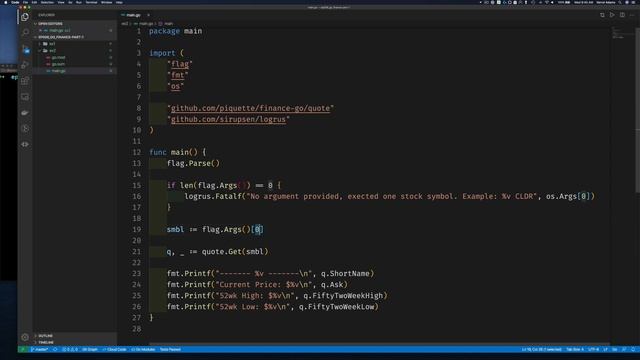The height and width of the screenshot is (360, 640).
Task: Click the ex2 breadcrumb segment
Action: (124, 24)
